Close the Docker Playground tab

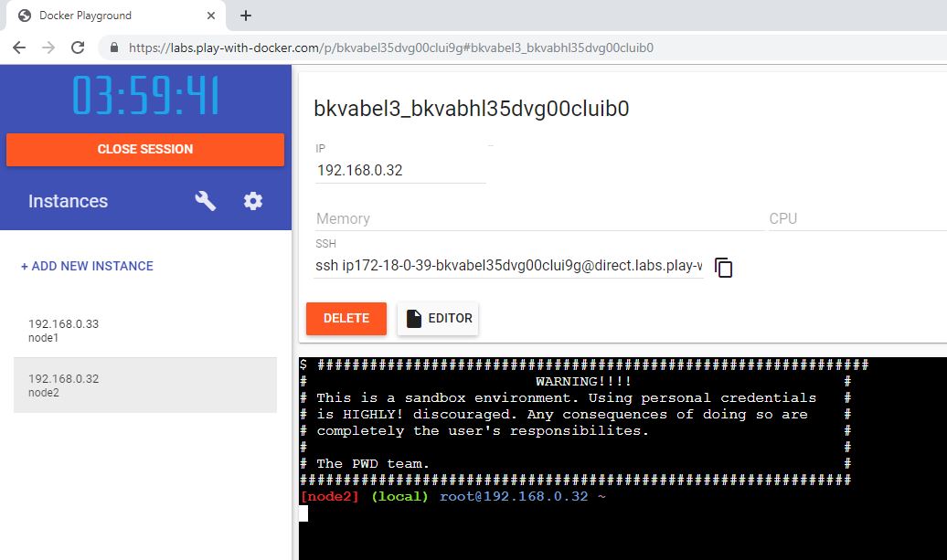point(211,16)
